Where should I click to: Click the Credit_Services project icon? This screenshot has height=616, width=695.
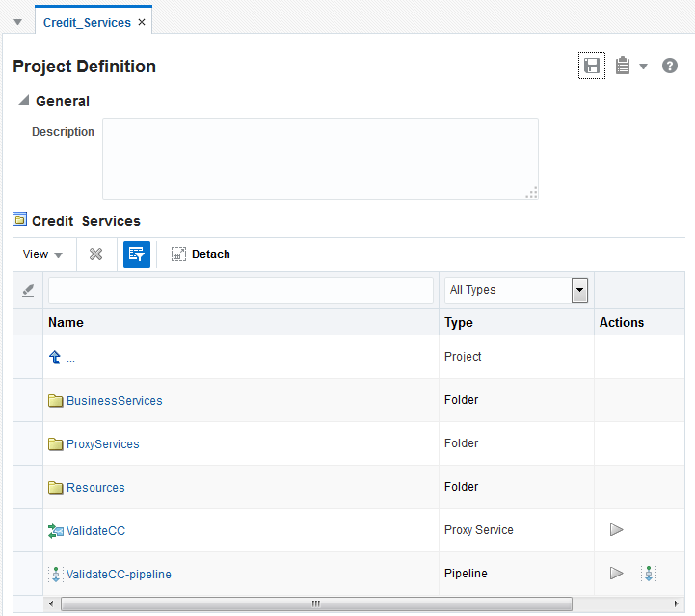coord(19,219)
